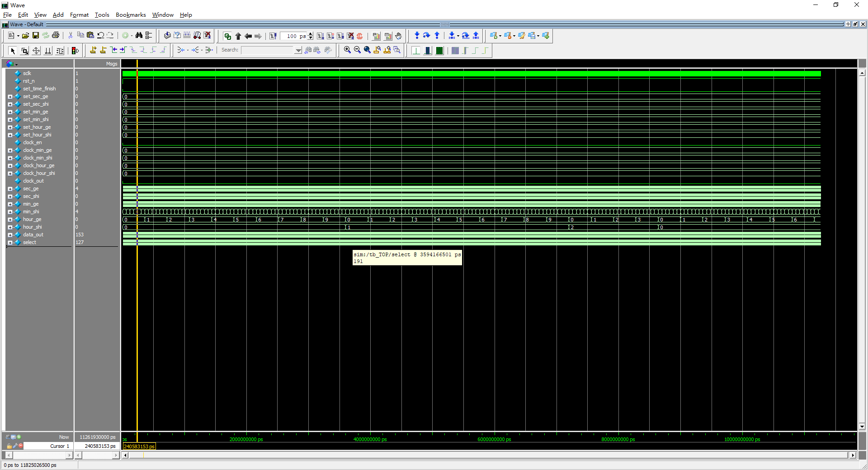
Task: Open the Search field dropdown arrow
Action: coord(298,50)
